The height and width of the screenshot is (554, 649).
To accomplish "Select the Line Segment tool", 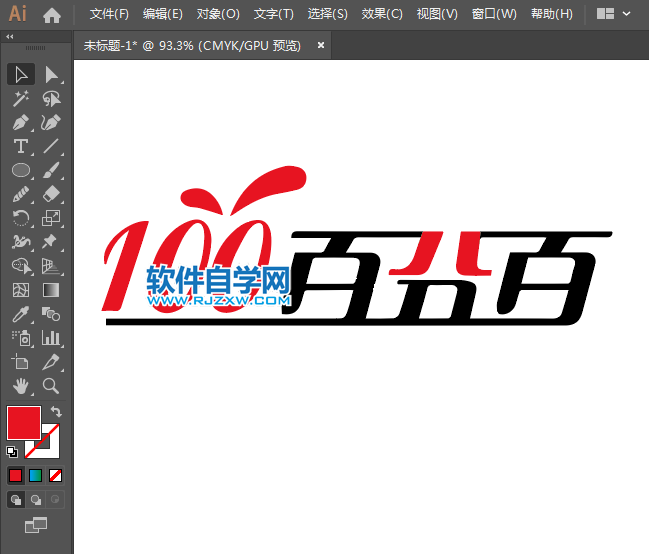I will [51, 147].
